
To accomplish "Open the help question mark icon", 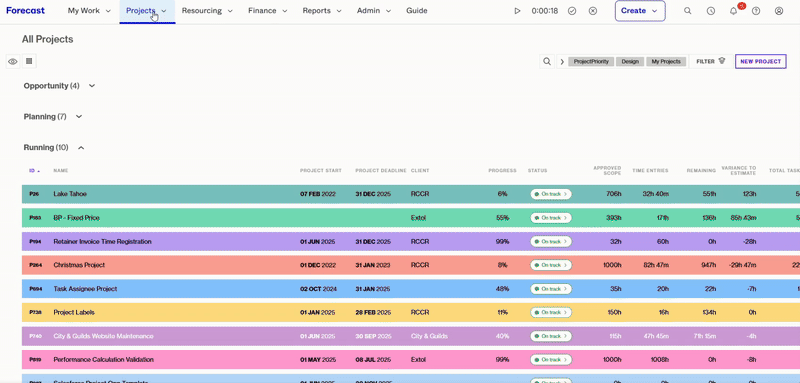I will [x=756, y=11].
